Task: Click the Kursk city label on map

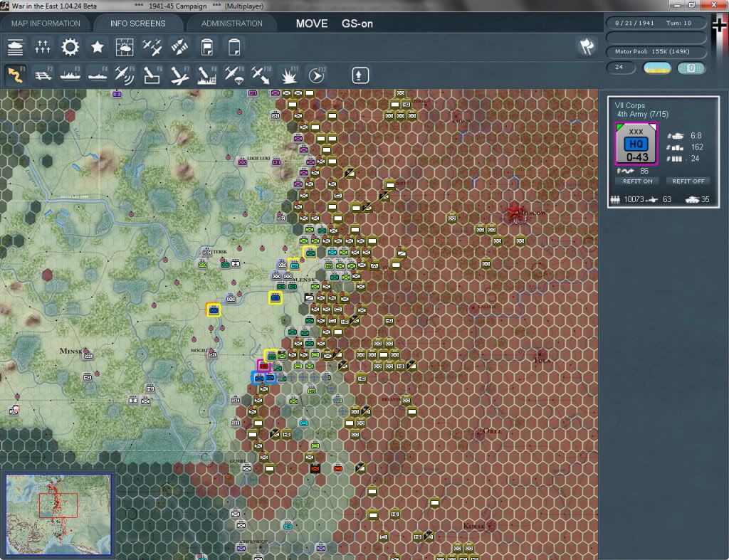Action: point(474,526)
